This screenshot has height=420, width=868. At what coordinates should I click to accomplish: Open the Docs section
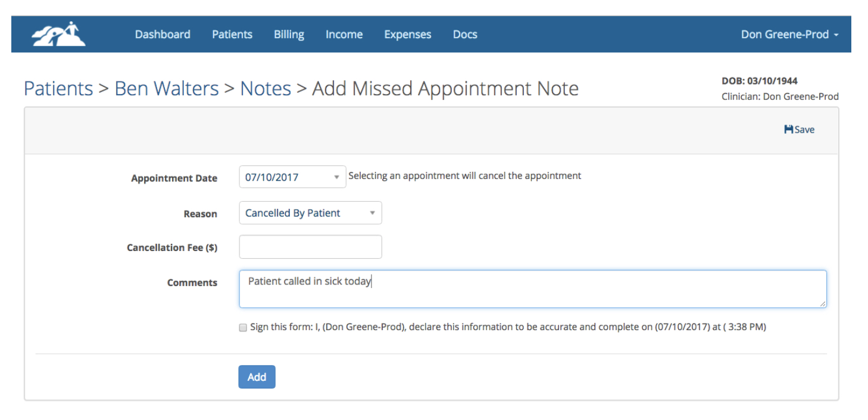(464, 34)
